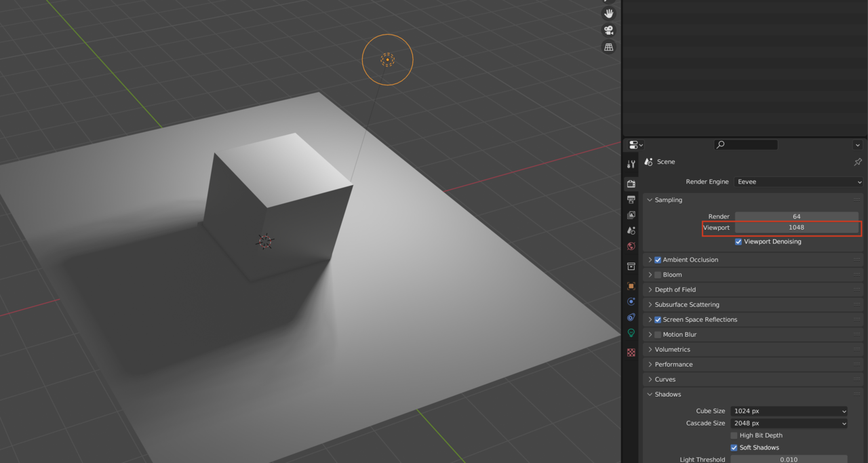Viewport: 868px width, 463px height.
Task: Open the Tool properties tab
Action: [631, 164]
